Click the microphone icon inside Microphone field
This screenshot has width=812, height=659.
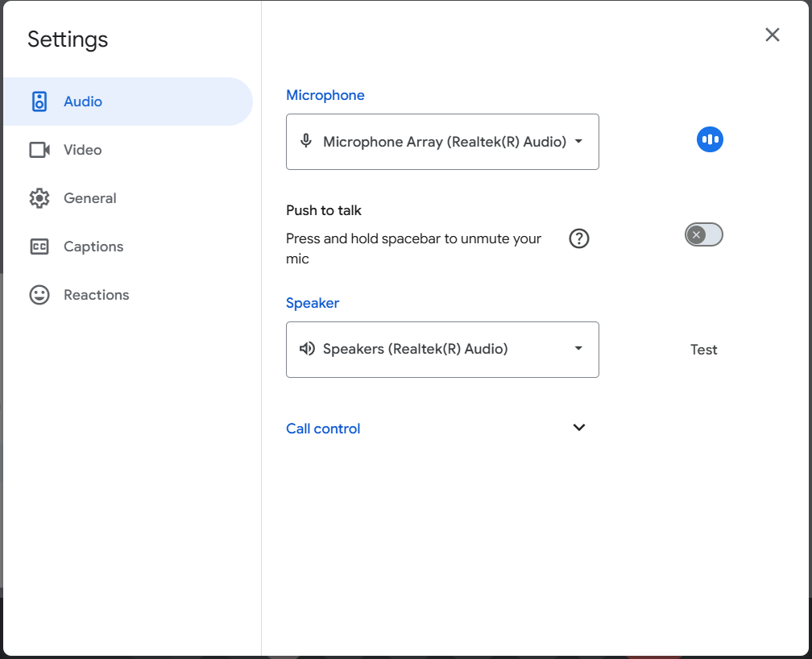pos(306,142)
